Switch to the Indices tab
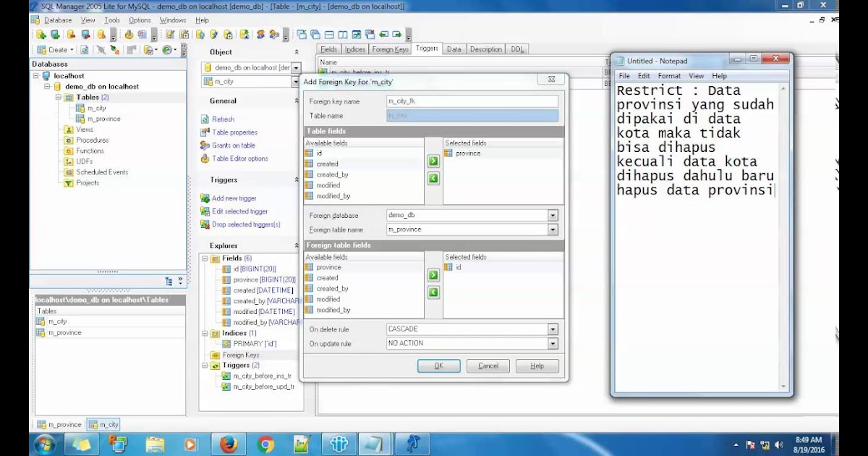Screen dimensions: 868x456 [354, 49]
